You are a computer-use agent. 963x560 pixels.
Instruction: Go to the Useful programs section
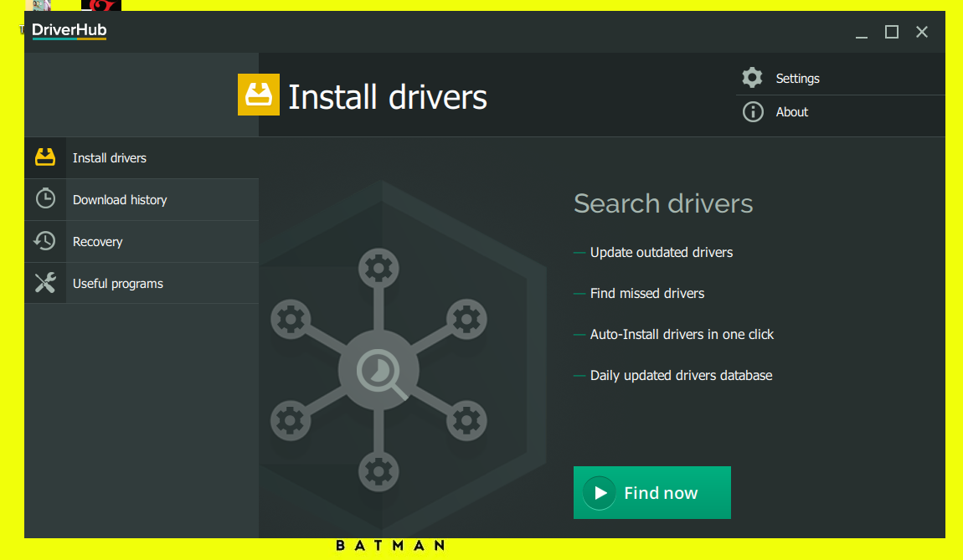tap(118, 284)
